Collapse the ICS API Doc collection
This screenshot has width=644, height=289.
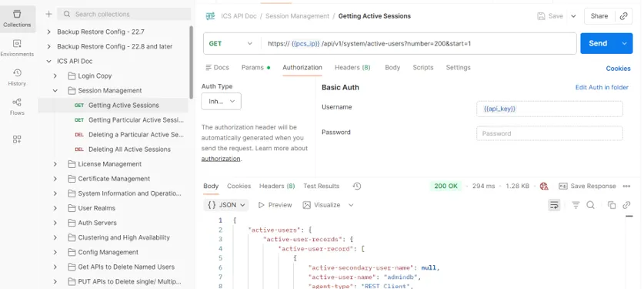click(49, 61)
